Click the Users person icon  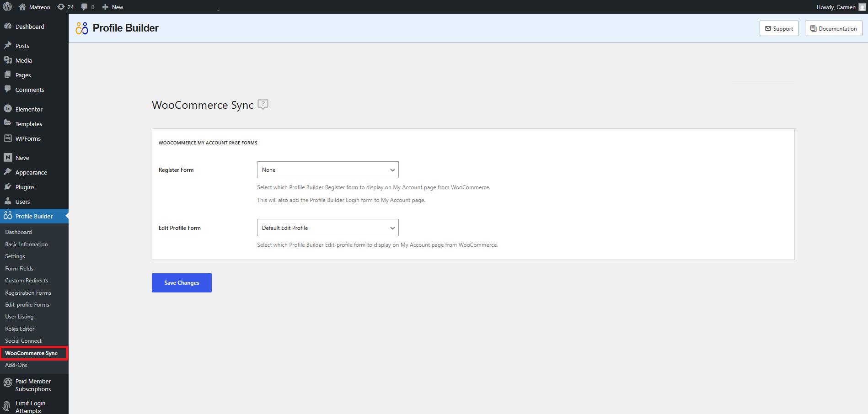[x=8, y=201]
